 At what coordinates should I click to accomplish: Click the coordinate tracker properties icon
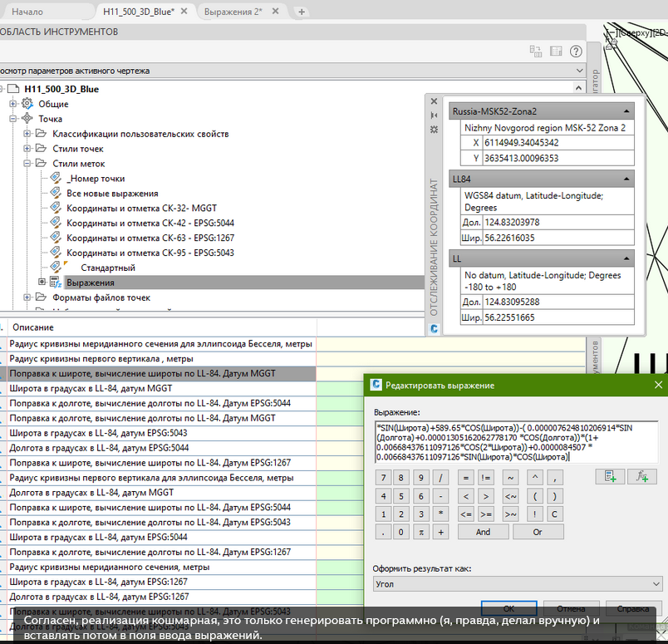(434, 130)
